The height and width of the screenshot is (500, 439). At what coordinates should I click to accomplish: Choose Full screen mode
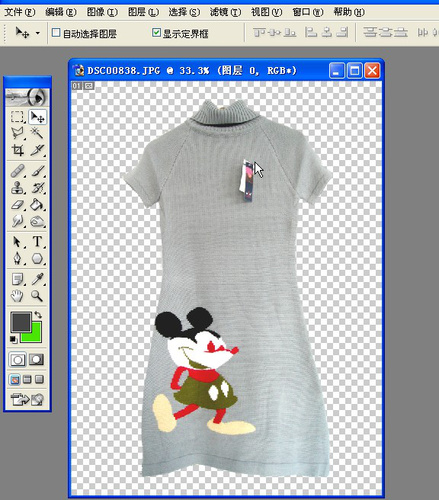coord(39,380)
